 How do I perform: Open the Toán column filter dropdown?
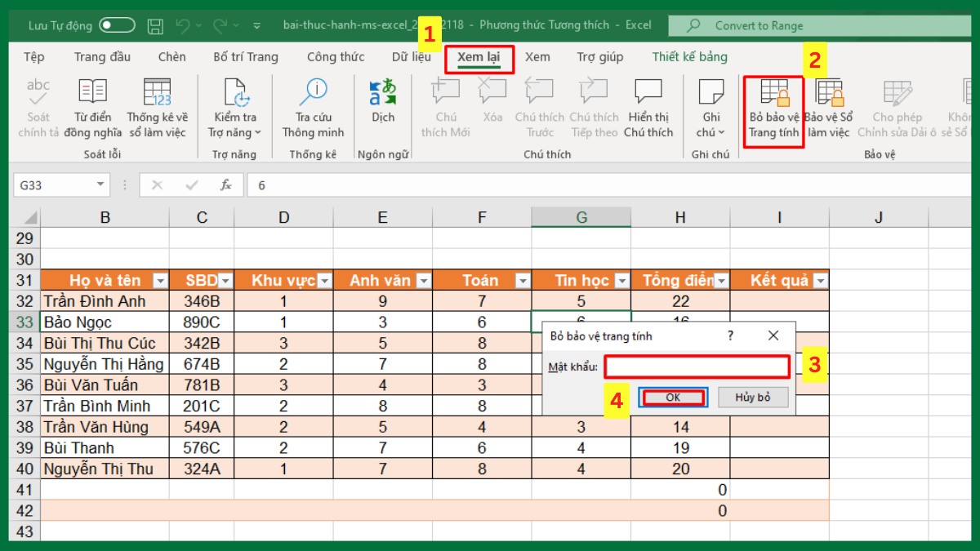(x=522, y=281)
